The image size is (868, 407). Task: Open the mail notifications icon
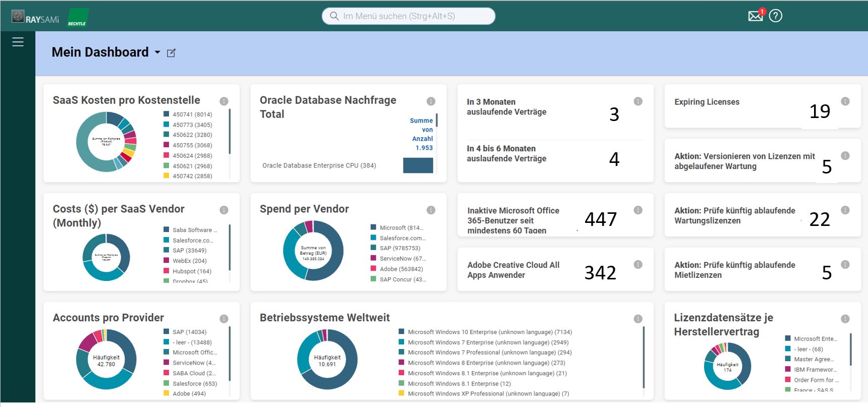(755, 16)
